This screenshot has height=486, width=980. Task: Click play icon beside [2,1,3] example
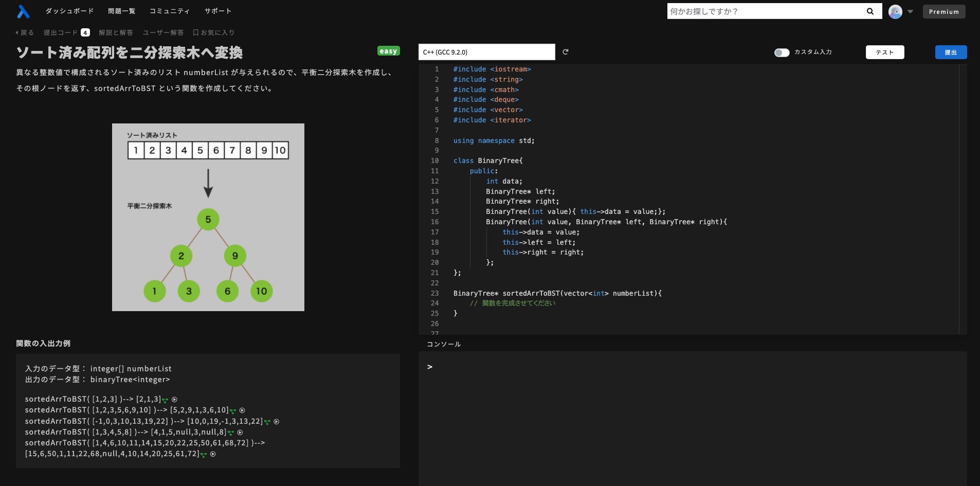point(174,400)
